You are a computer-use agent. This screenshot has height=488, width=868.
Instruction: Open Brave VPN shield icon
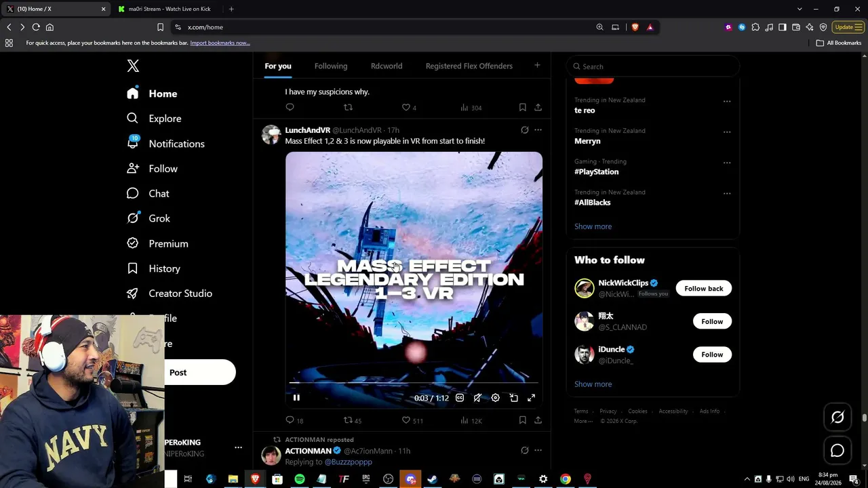(x=823, y=27)
